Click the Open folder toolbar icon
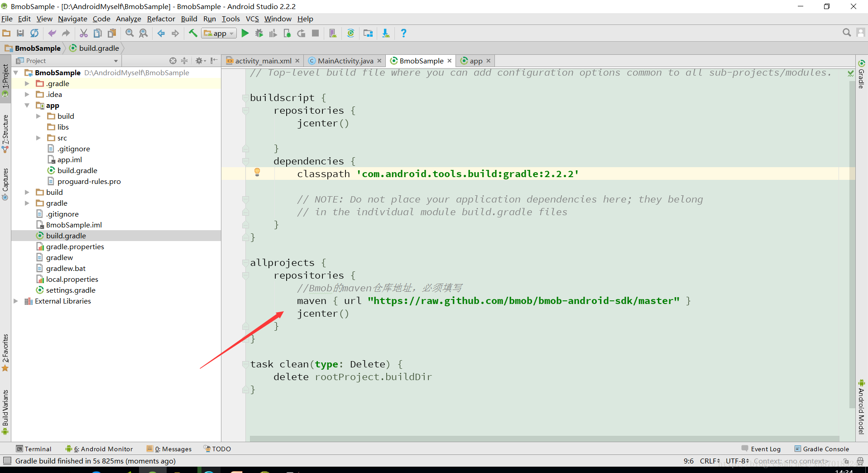Screen dimensions: 868x473 [x=6, y=33]
